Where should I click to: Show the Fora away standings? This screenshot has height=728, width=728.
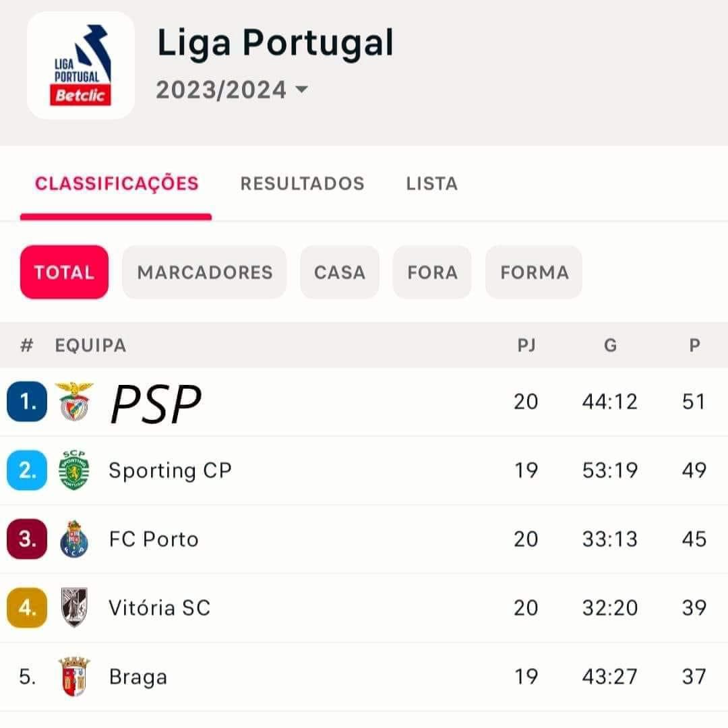[x=432, y=272]
